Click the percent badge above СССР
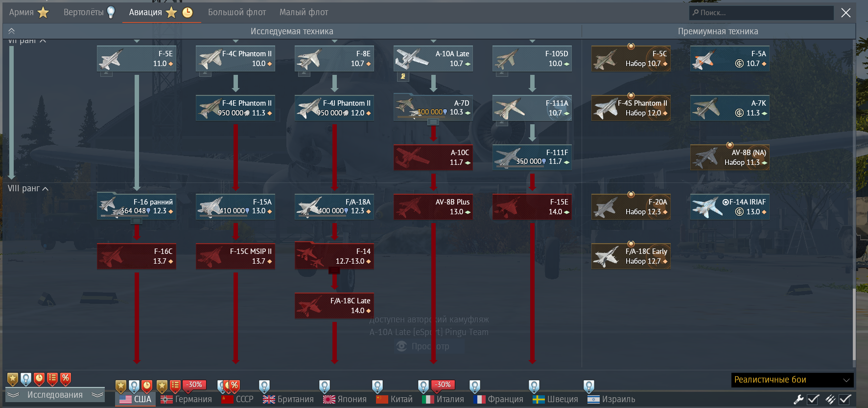Viewport: 868px width, 408px height. [x=235, y=386]
